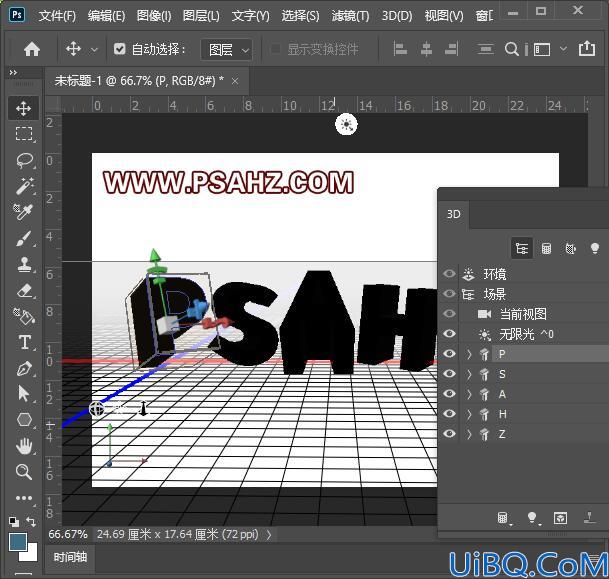609x579 pixels.
Task: Select the Eraser tool
Action: tap(24, 290)
